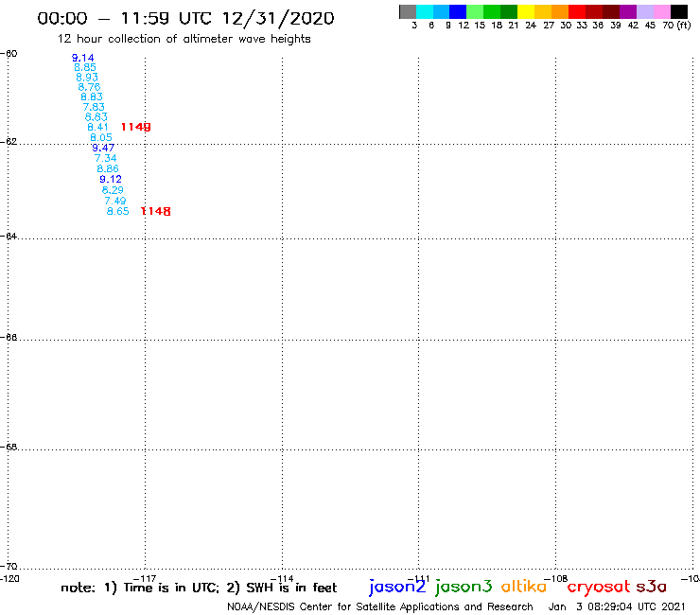Click the lavender swatch in the color scale
Image resolution: width=700 pixels, height=615 pixels.
[x=645, y=11]
